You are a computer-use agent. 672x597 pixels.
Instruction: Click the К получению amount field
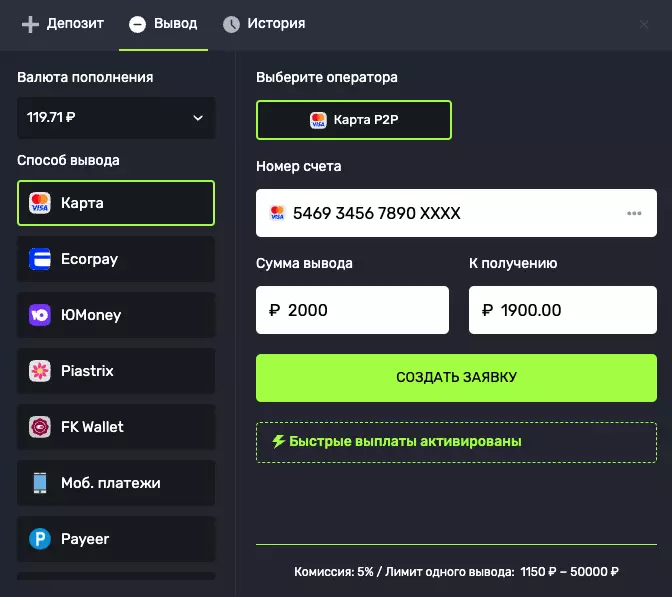563,310
